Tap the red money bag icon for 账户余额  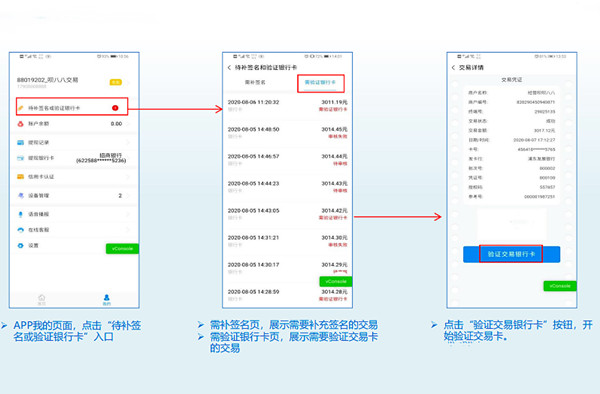pyautogui.click(x=21, y=124)
